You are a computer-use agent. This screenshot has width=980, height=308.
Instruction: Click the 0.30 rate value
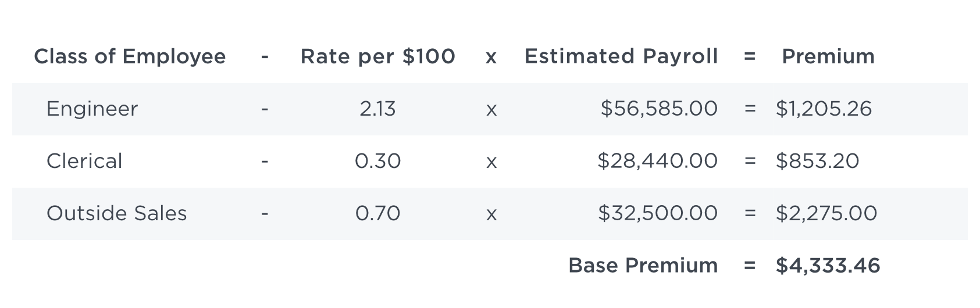pyautogui.click(x=378, y=161)
